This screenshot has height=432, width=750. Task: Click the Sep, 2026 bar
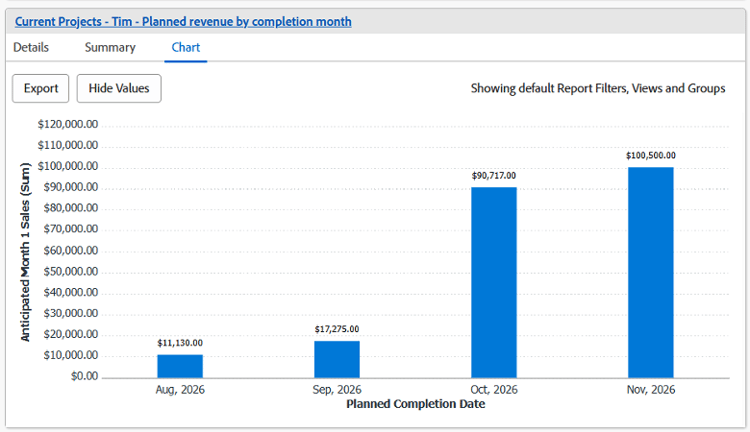[x=337, y=359]
